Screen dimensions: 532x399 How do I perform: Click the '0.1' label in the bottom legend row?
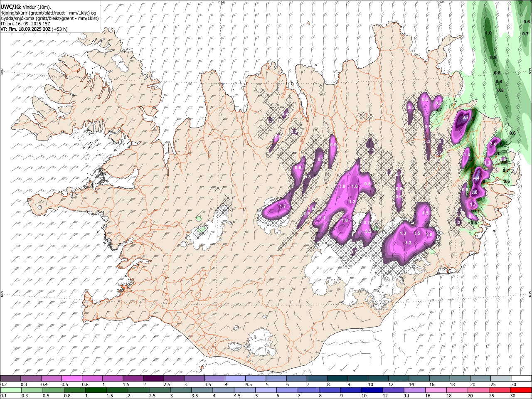(3, 396)
